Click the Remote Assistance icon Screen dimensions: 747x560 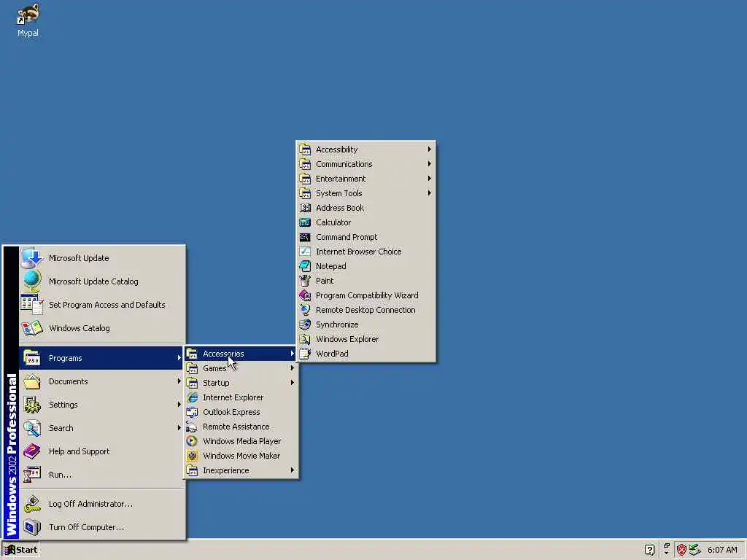coord(192,427)
